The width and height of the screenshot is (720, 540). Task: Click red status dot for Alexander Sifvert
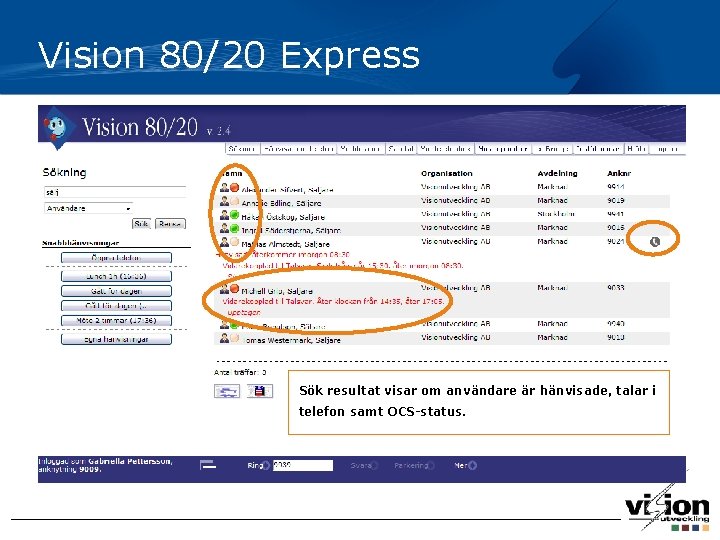pos(234,187)
